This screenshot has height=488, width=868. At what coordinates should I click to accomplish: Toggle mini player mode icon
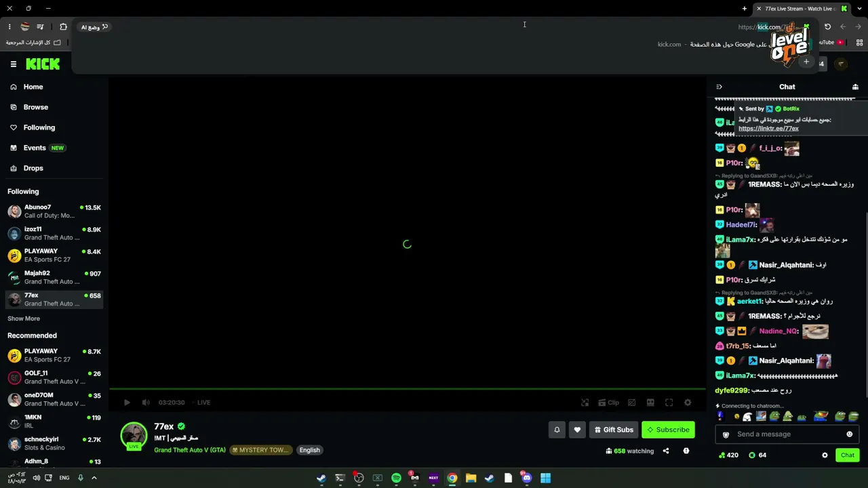pos(585,403)
